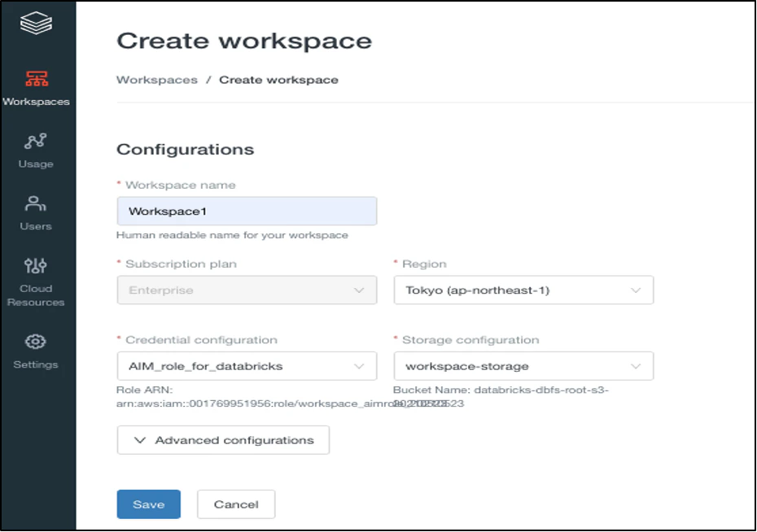Open Cloud Resources via sliders icon
Image resolution: width=757 pixels, height=532 pixels.
coord(36,265)
